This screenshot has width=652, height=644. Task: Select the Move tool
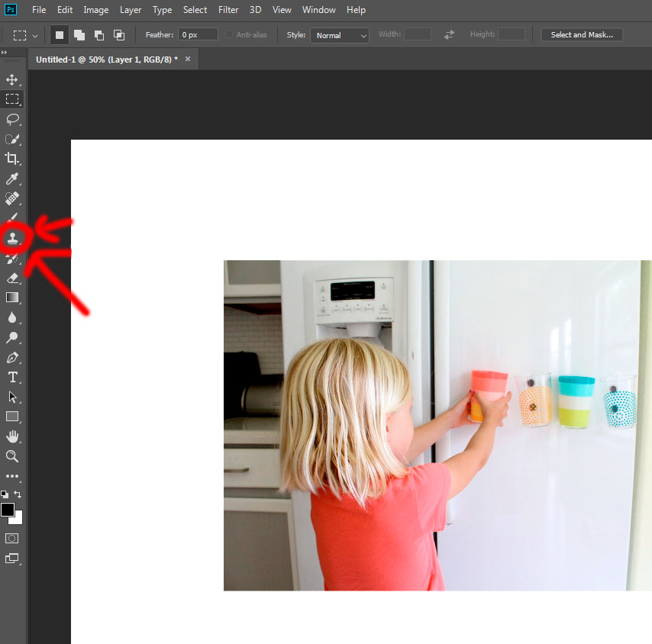point(12,79)
